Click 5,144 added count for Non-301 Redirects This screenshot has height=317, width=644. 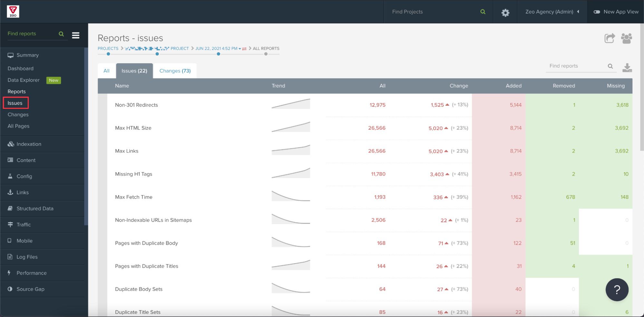tap(515, 105)
